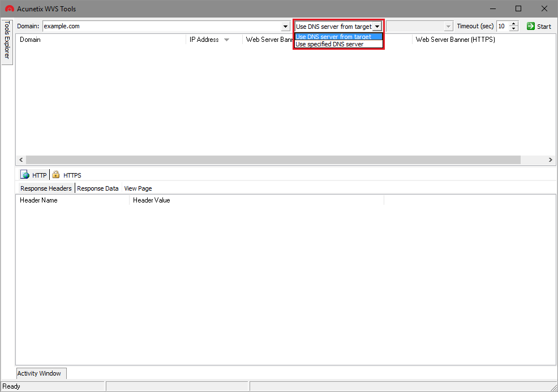The width and height of the screenshot is (558, 392).
Task: Click the 'Timeout (sec)' label
Action: [x=475, y=27]
